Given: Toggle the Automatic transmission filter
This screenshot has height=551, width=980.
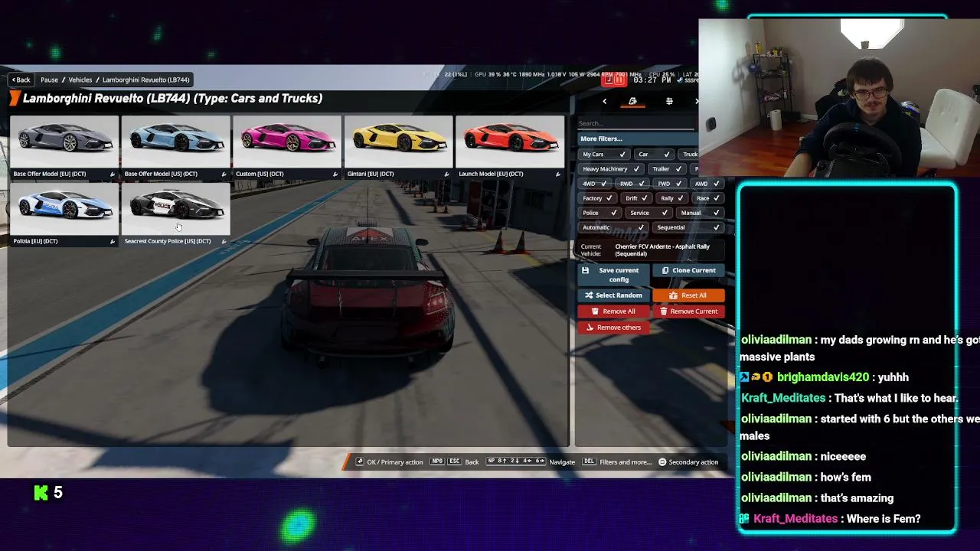Looking at the screenshot, I should 613,227.
